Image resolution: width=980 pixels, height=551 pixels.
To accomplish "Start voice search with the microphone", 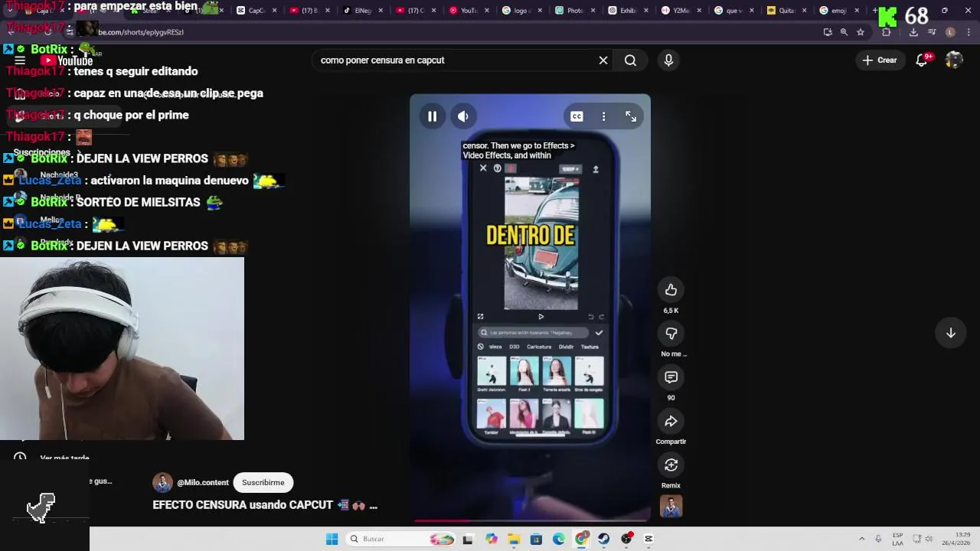I will click(x=668, y=60).
